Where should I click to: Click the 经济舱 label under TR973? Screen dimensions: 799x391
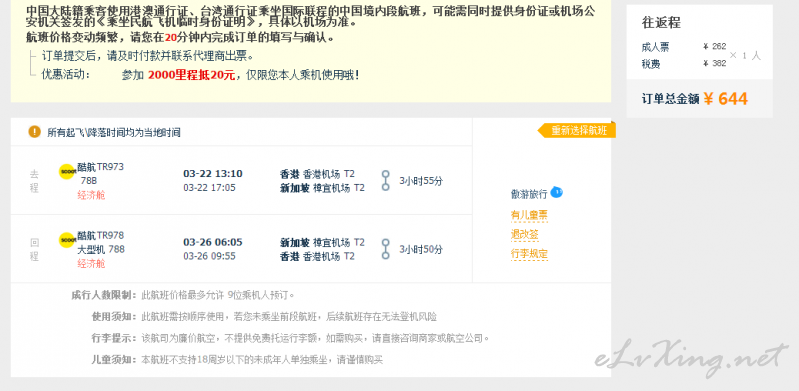(91, 195)
